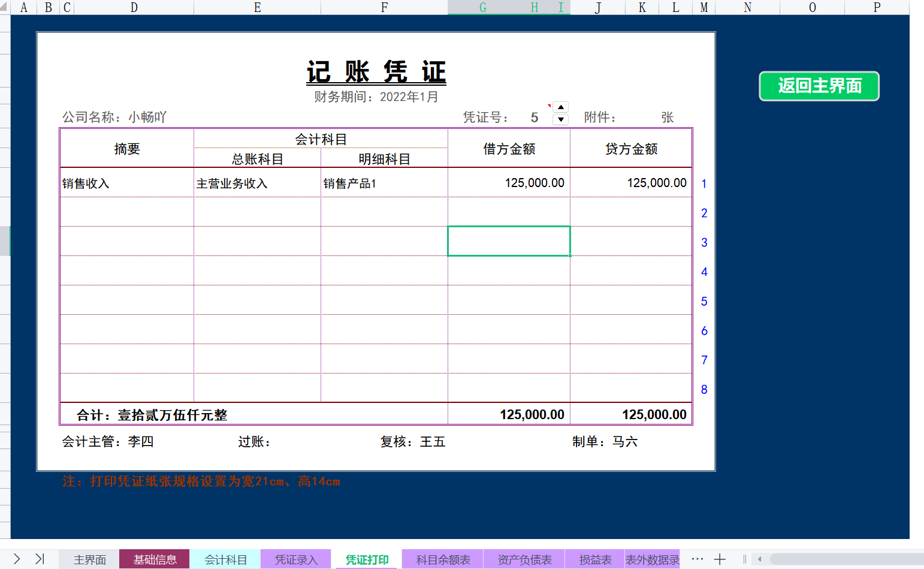The height and width of the screenshot is (569, 924).
Task: Open the 表外数据录 sheet
Action: coord(651,559)
